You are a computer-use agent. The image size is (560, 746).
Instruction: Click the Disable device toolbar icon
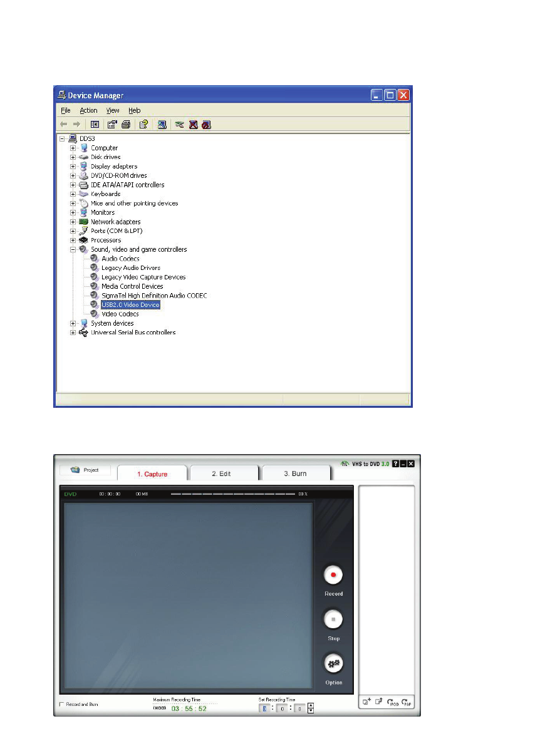pyautogui.click(x=206, y=124)
